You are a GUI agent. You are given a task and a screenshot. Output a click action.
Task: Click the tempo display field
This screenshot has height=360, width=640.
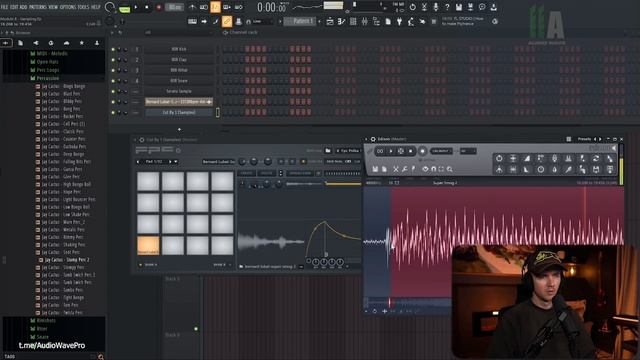point(175,7)
